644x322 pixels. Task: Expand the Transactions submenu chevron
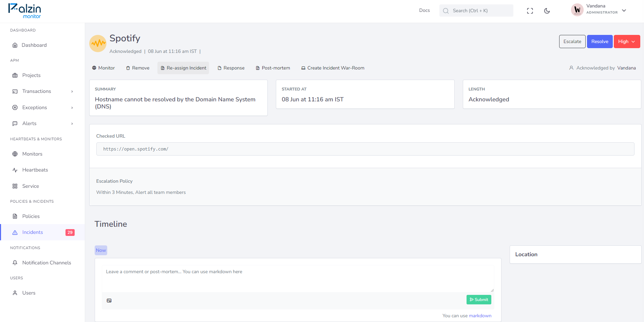point(72,92)
